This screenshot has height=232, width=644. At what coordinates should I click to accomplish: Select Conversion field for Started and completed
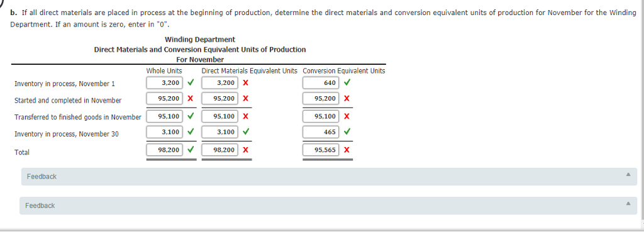(x=321, y=99)
